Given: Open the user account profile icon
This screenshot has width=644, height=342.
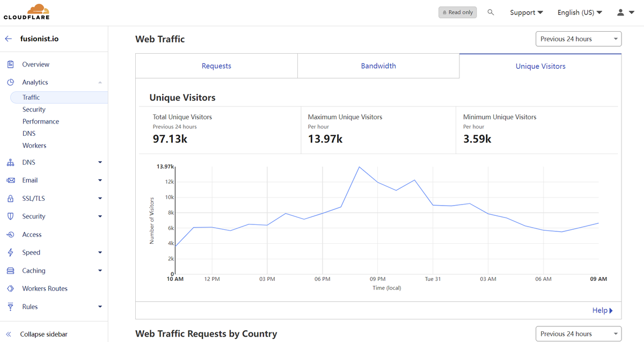Looking at the screenshot, I should [621, 12].
